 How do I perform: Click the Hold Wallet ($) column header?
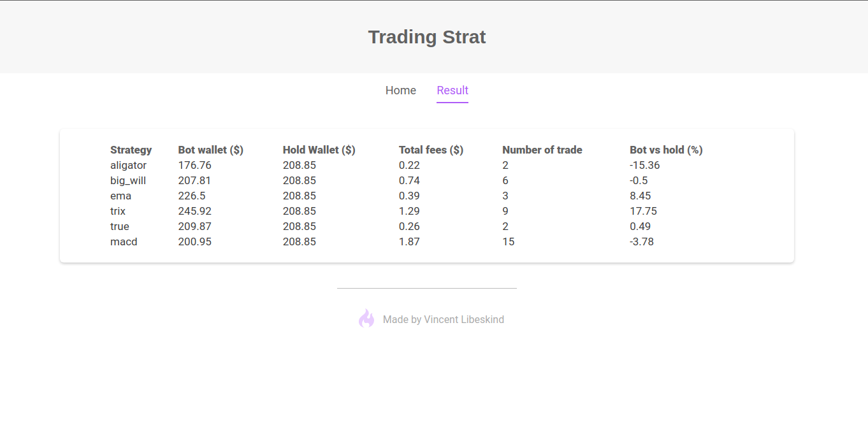(x=319, y=150)
